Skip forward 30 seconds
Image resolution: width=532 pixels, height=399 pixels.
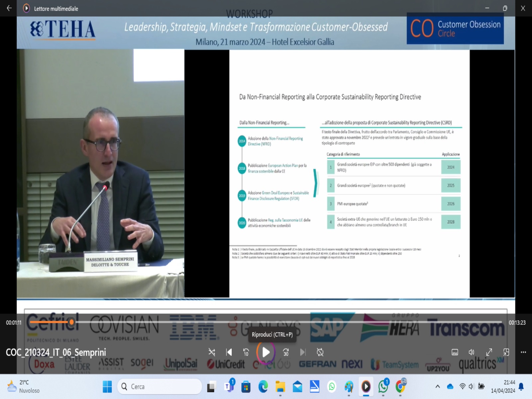click(x=286, y=352)
